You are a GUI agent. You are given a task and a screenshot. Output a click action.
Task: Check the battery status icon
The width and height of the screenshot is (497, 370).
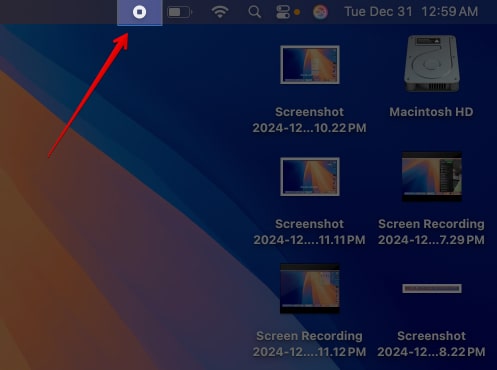click(x=179, y=12)
